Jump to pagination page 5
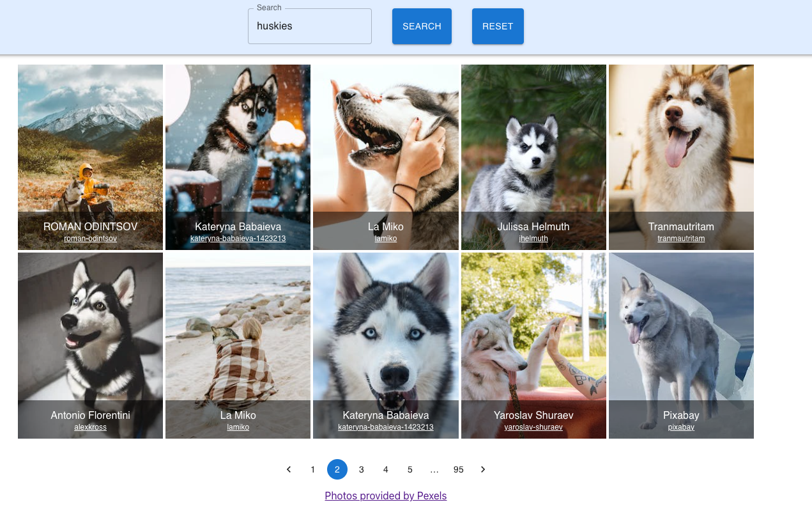This screenshot has width=812, height=532. [x=410, y=469]
